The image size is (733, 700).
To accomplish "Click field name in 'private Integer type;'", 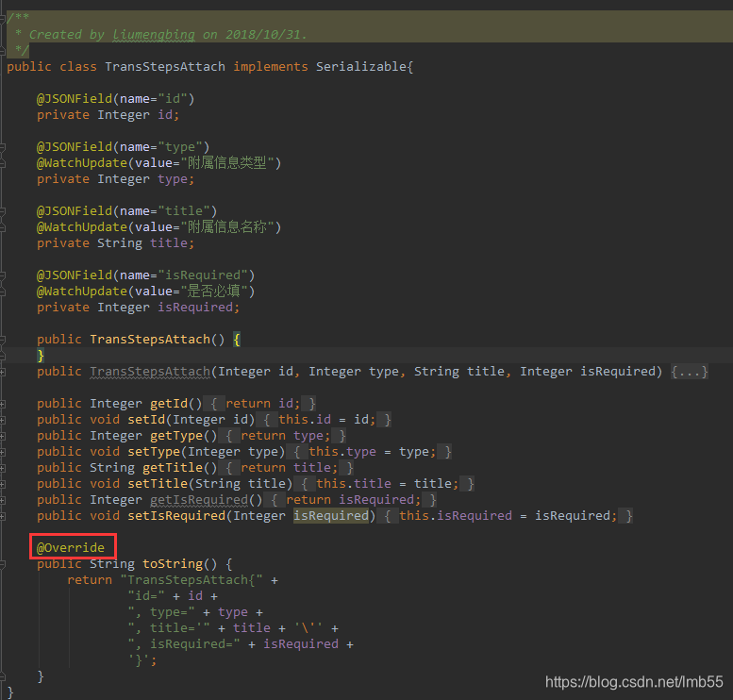I will click(x=172, y=179).
